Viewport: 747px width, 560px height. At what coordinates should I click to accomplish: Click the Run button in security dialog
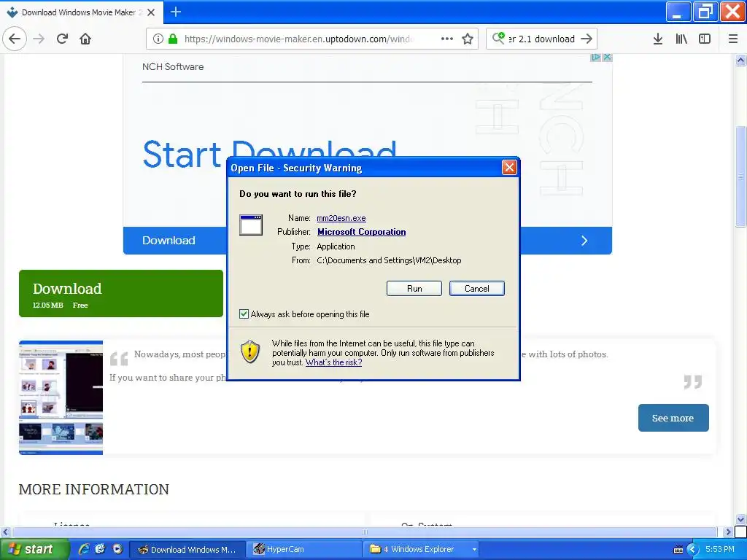coord(414,289)
